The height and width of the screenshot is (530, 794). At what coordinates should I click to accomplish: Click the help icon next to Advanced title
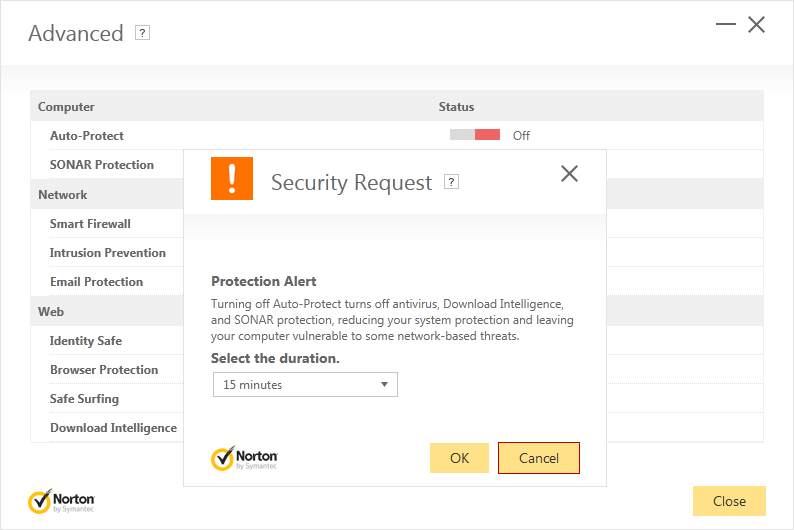(142, 33)
